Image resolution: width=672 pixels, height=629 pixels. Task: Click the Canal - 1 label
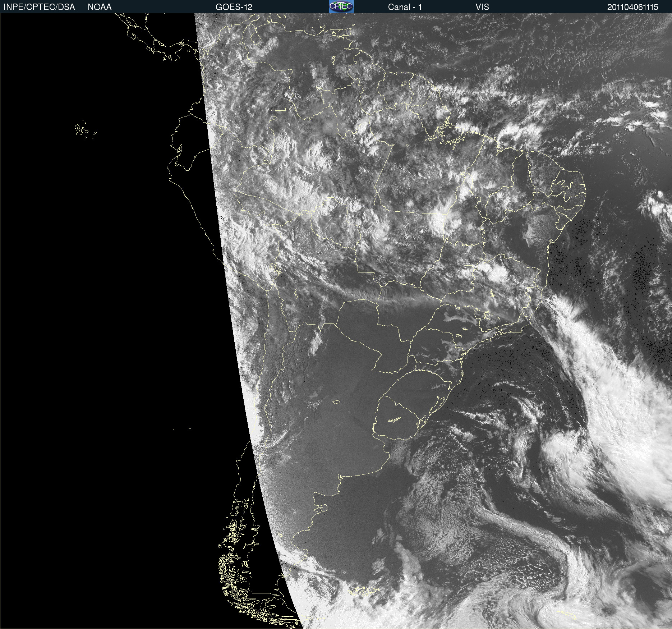[405, 7]
